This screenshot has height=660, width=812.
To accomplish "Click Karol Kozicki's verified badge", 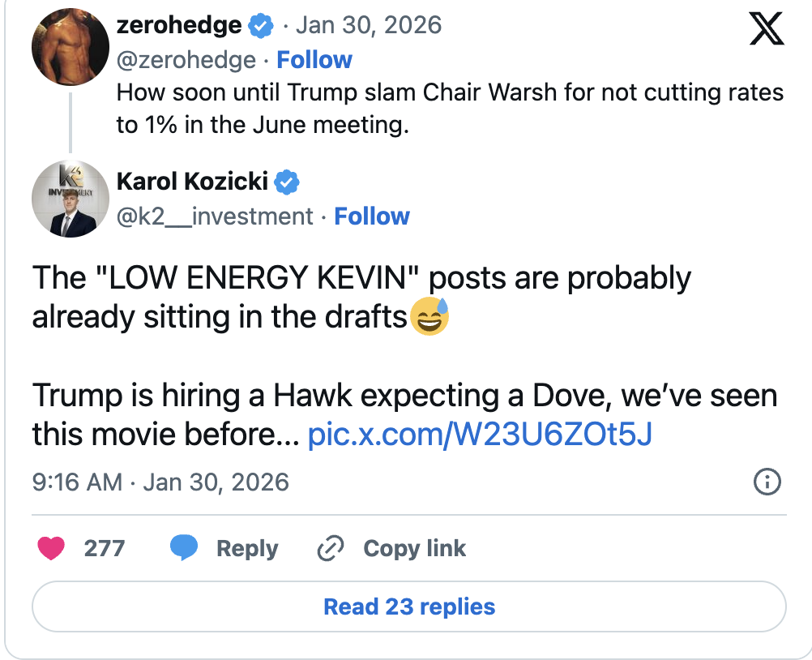I will point(287,182).
